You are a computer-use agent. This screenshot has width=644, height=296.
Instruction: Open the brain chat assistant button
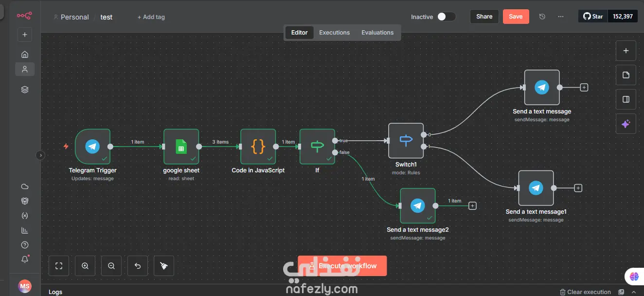tap(633, 276)
